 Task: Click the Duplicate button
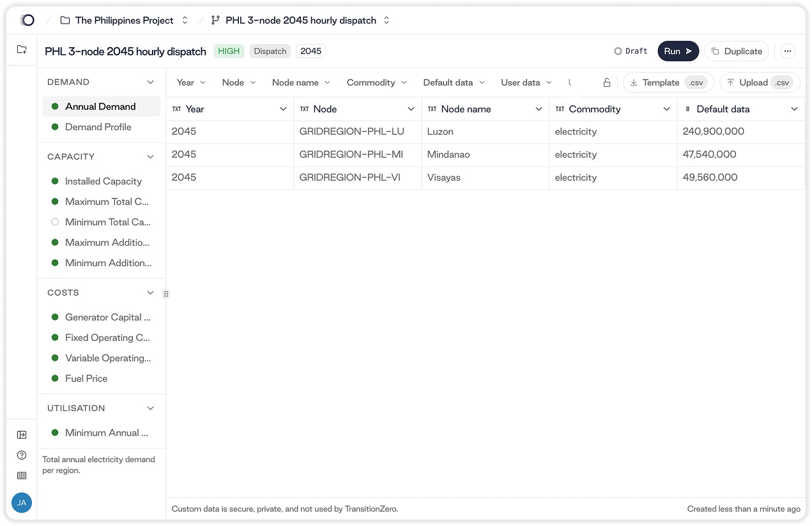click(x=737, y=51)
